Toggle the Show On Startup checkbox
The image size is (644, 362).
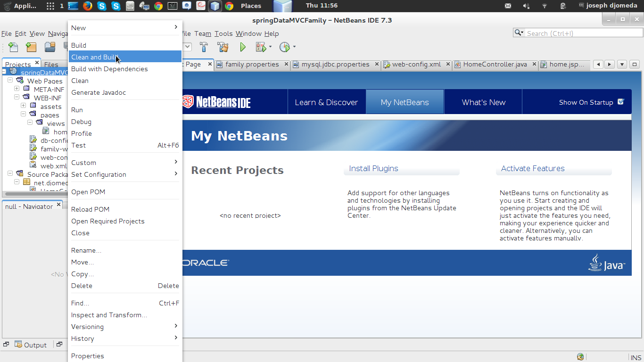620,101
